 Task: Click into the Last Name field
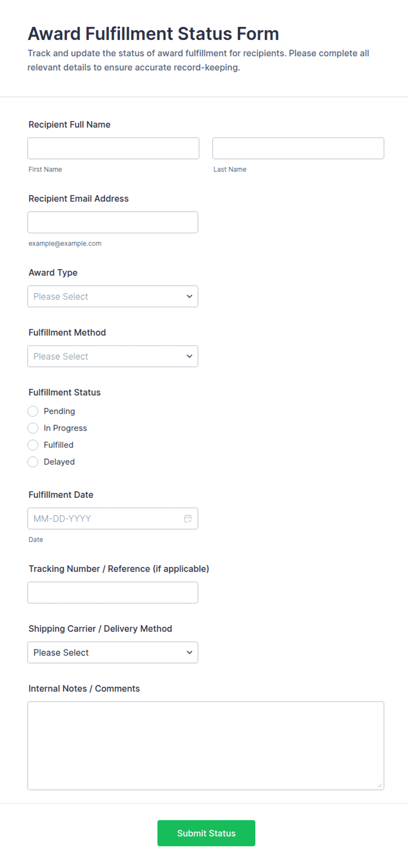tap(298, 148)
